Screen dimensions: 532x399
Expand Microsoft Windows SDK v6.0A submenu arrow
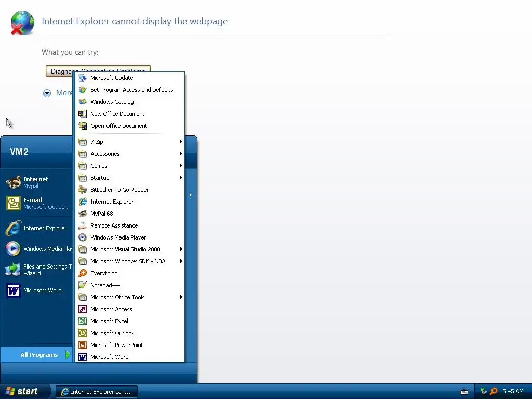pos(181,261)
